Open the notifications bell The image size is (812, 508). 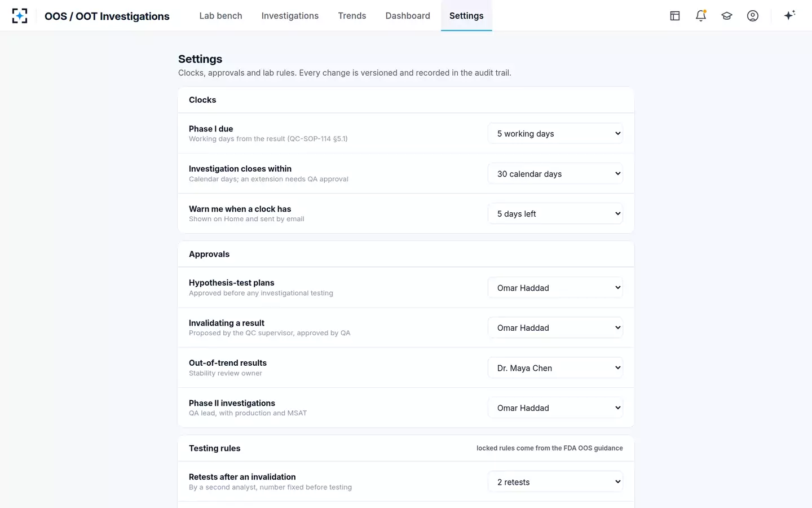[701, 16]
